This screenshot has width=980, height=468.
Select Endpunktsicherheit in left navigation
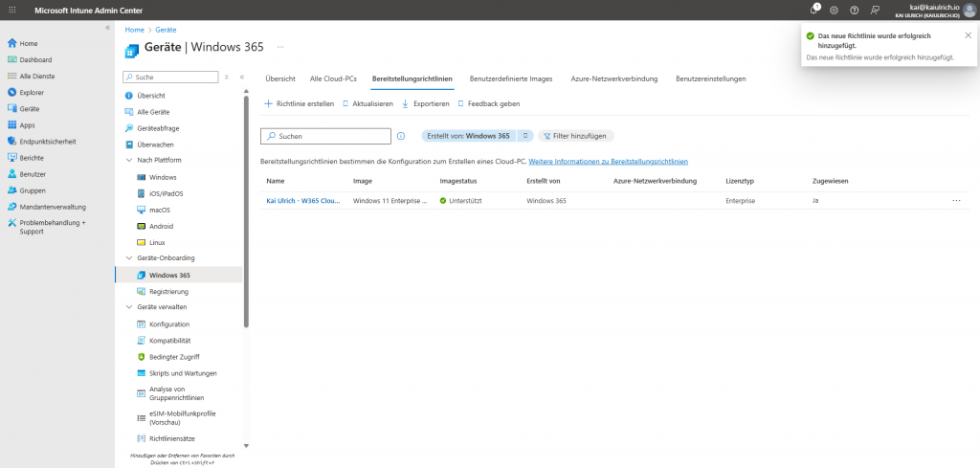tap(47, 142)
